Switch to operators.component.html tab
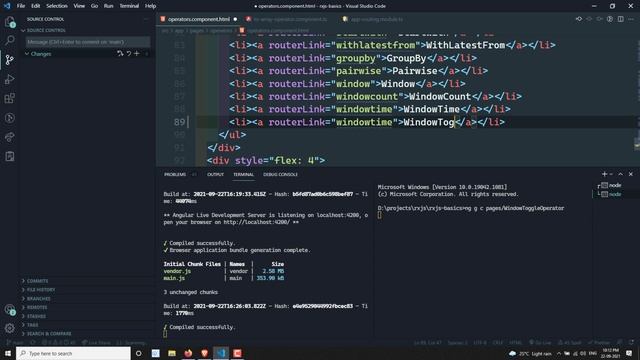The width and height of the screenshot is (640, 360). pos(198,19)
